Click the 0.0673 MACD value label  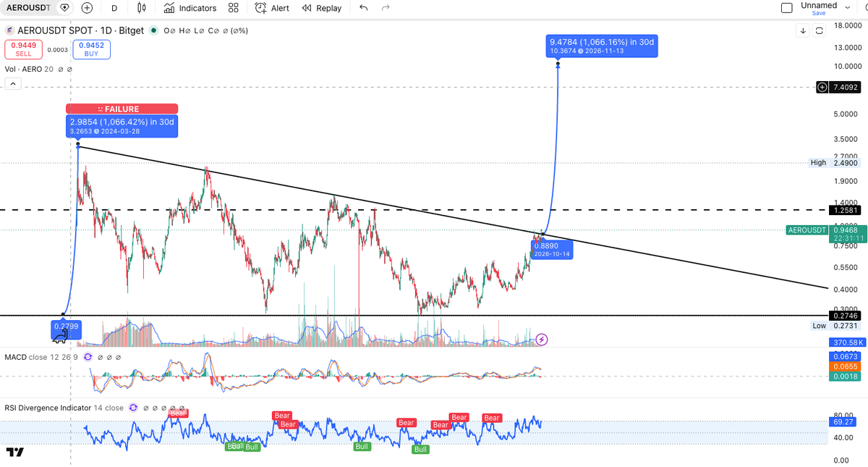tap(846, 357)
